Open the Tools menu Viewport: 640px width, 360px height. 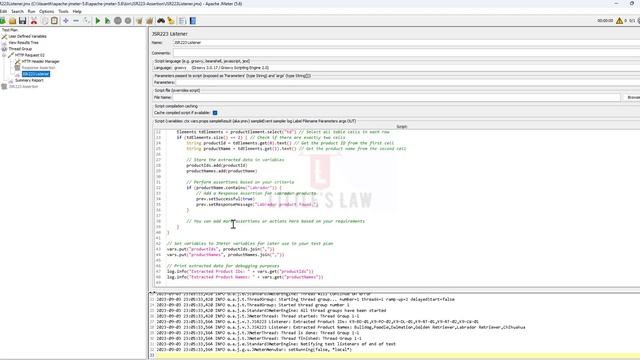tap(63, 11)
